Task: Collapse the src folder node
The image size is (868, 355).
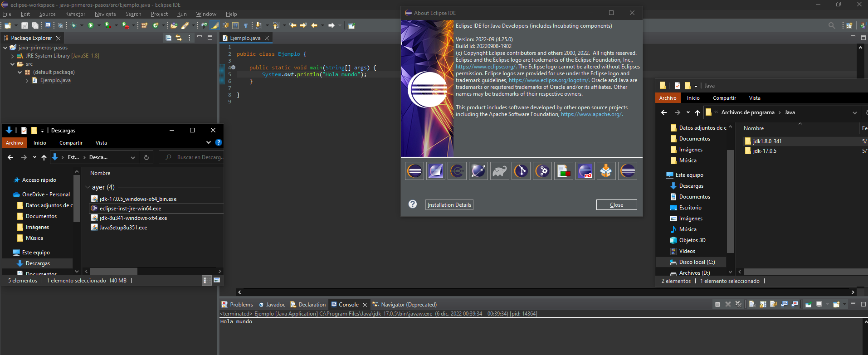Action: click(13, 64)
